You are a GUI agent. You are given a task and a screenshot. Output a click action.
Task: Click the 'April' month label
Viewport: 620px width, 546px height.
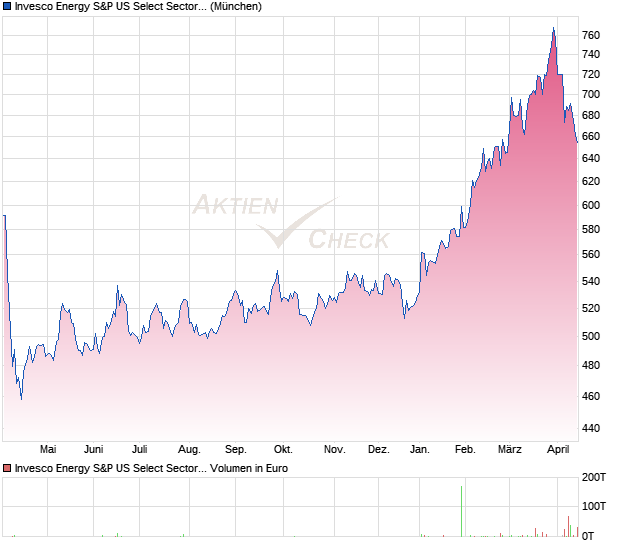click(558, 450)
